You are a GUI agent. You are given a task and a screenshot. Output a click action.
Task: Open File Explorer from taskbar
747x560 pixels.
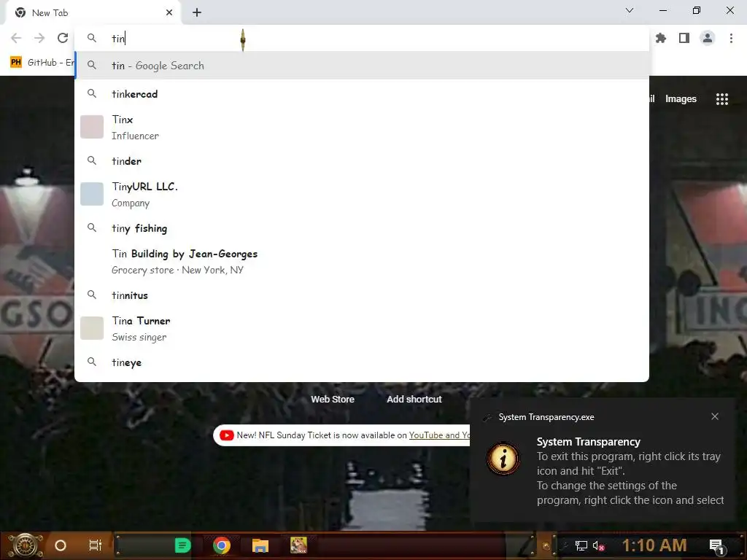pos(260,545)
